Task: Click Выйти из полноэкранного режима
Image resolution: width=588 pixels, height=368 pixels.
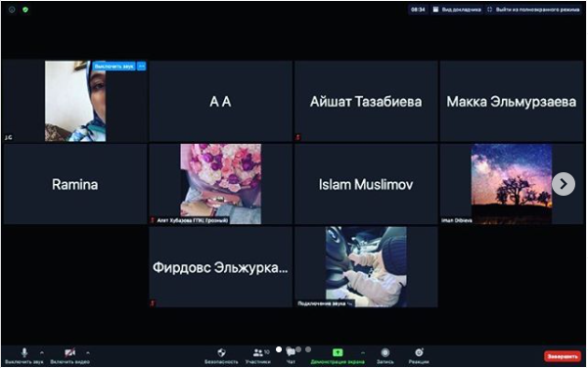Action: tap(533, 10)
